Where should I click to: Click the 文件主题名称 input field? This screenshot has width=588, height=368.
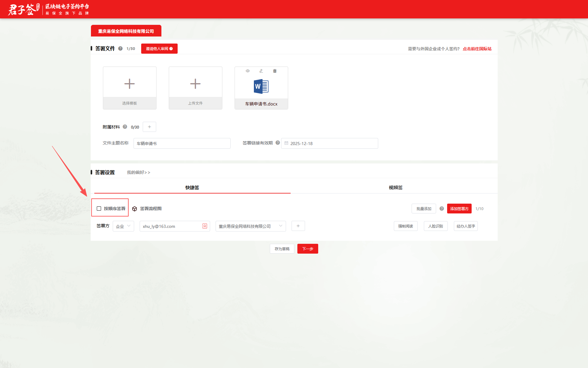point(182,143)
